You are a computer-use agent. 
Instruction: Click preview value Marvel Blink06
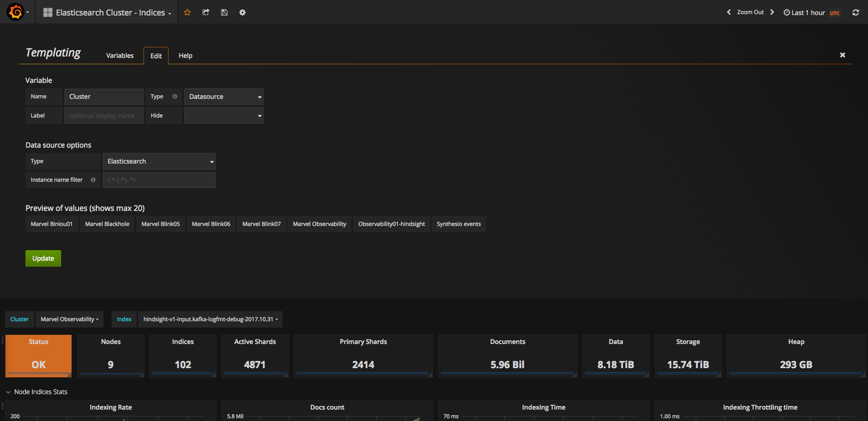click(x=211, y=224)
